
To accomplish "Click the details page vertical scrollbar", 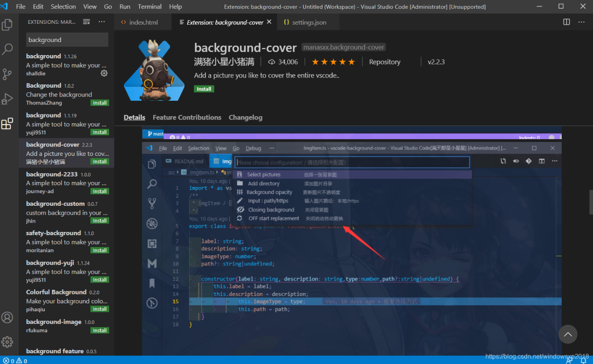I will pyautogui.click(x=590, y=202).
